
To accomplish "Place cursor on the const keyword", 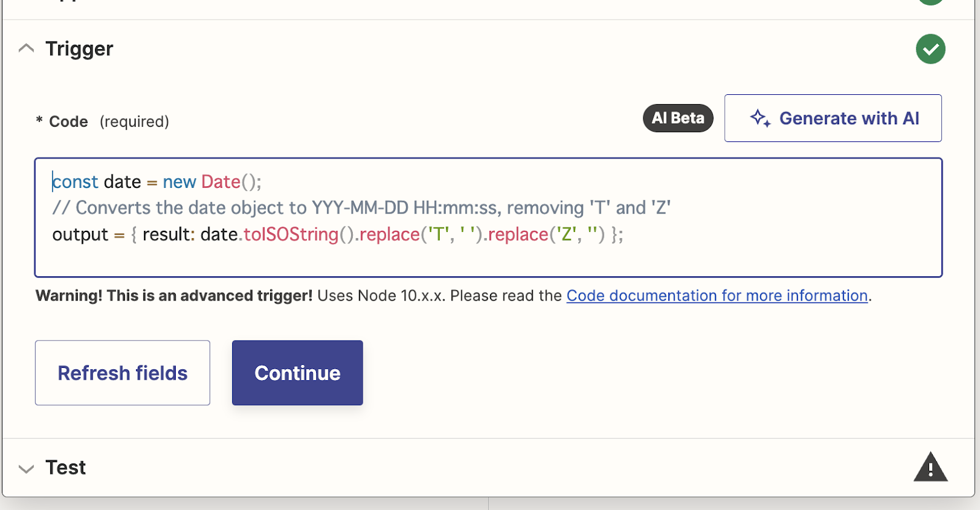I will (75, 182).
